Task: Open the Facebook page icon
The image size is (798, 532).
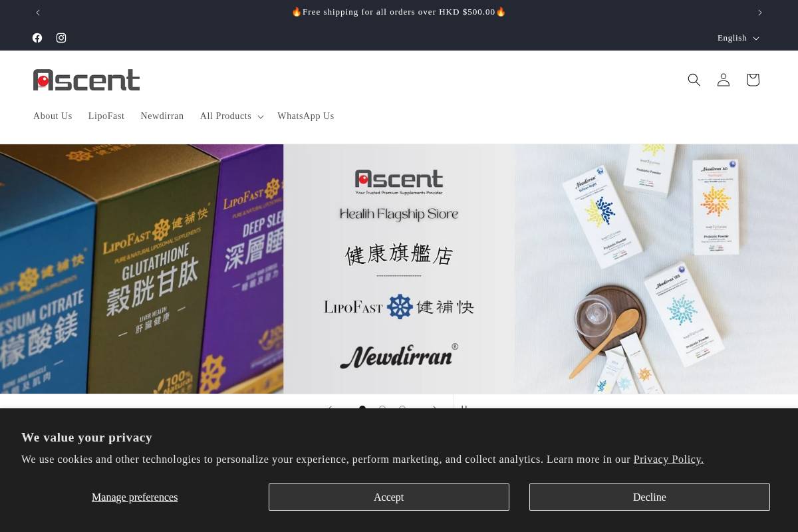Action: click(37, 38)
